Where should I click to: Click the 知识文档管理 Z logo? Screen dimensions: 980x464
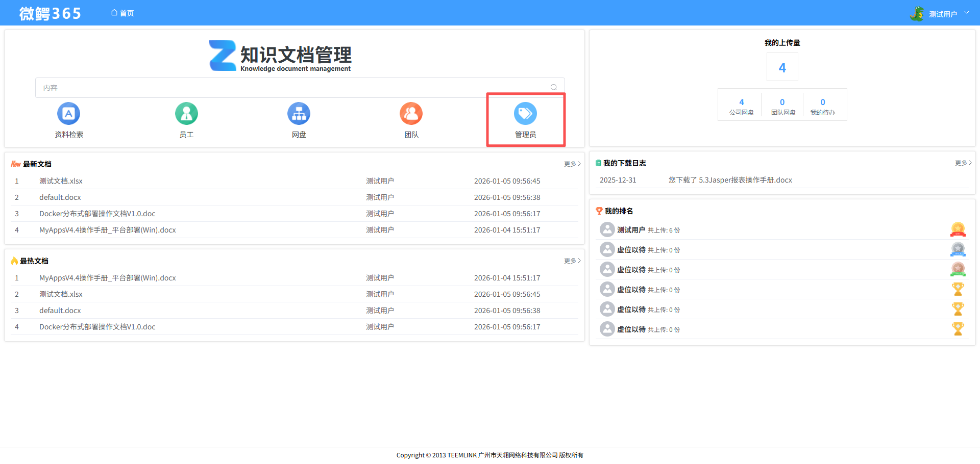tap(223, 56)
